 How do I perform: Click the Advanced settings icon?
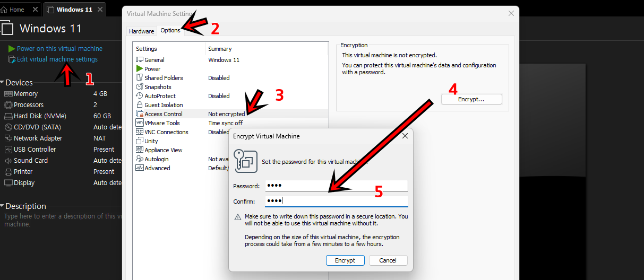click(x=140, y=168)
